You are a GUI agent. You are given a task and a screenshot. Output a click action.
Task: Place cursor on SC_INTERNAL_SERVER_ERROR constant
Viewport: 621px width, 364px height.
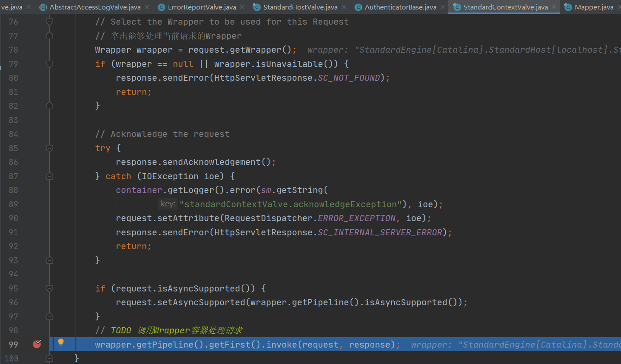[380, 232]
